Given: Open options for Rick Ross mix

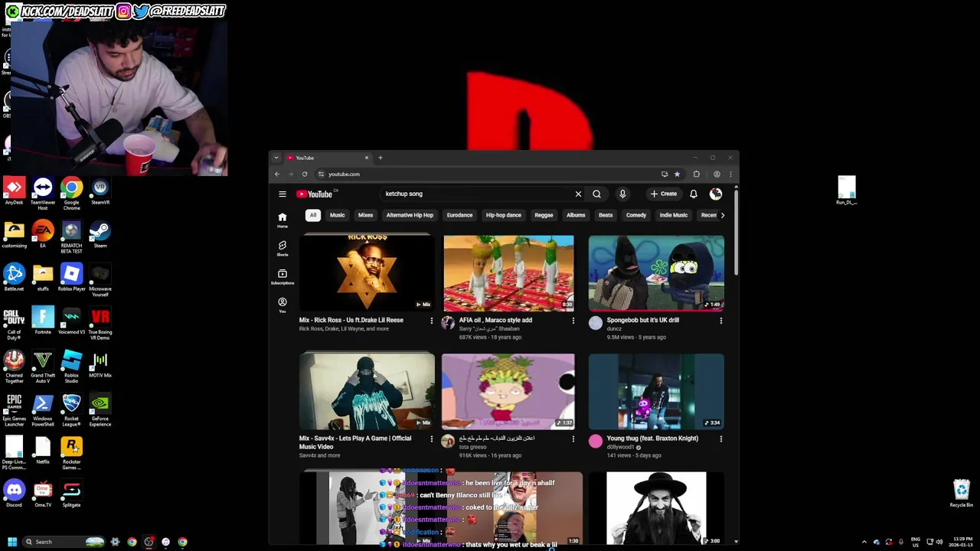Looking at the screenshot, I should coord(431,321).
